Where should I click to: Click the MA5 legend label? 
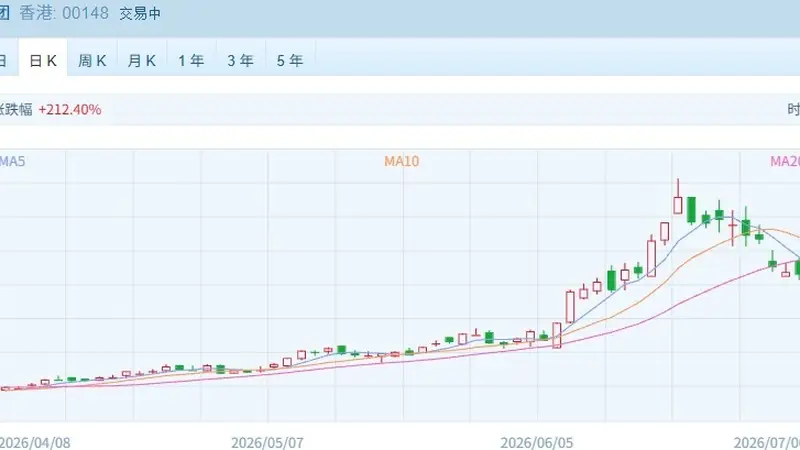12,161
